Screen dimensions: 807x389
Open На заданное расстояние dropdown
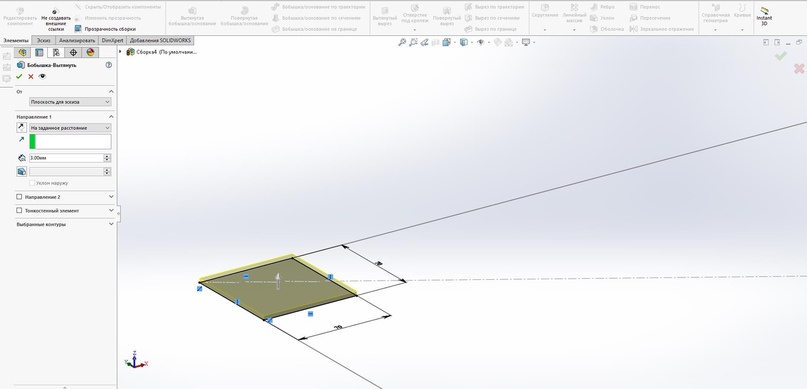click(x=70, y=128)
